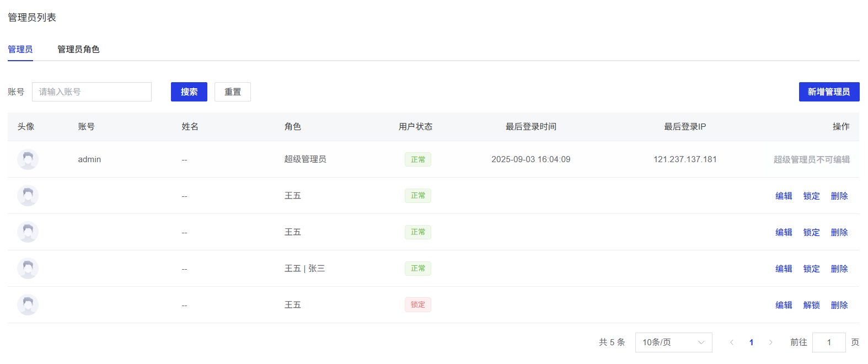Click 编辑 in the 王五 | 张三 row

(784, 269)
